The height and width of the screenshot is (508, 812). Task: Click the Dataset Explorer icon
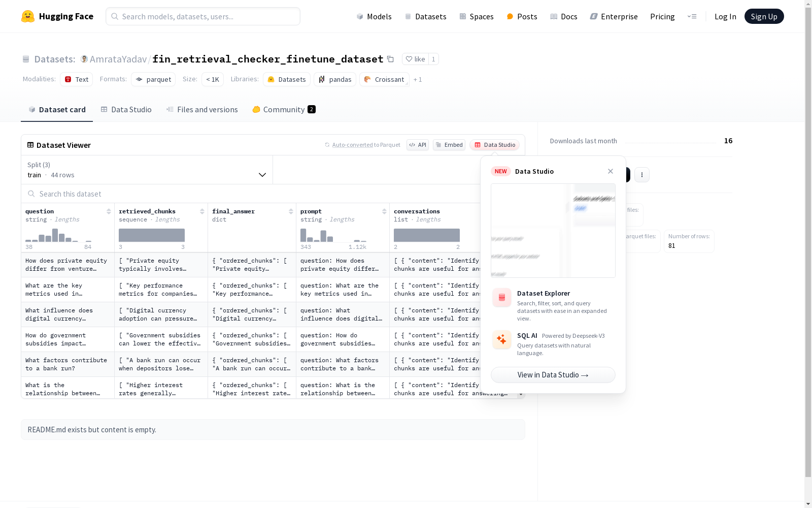pos(502,298)
